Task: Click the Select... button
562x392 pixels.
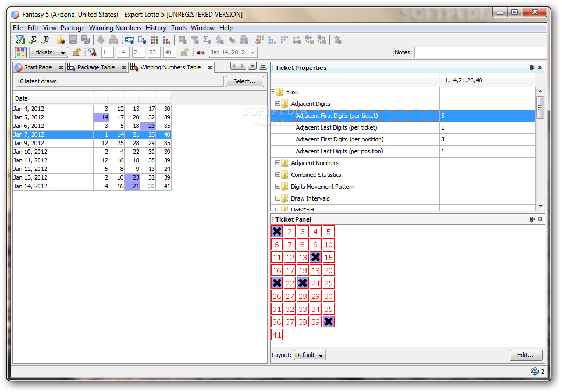Action: 245,81
